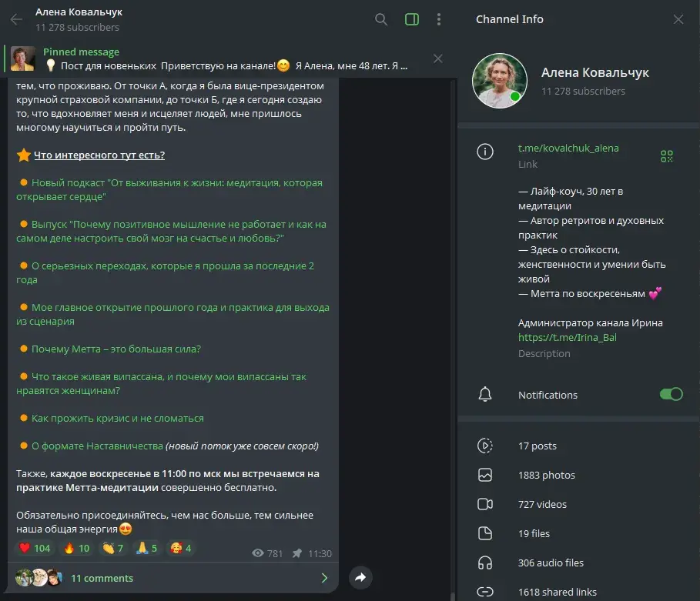This screenshot has height=601, width=700.
Task: Add the hearts-face reaction with 4
Action: (181, 548)
